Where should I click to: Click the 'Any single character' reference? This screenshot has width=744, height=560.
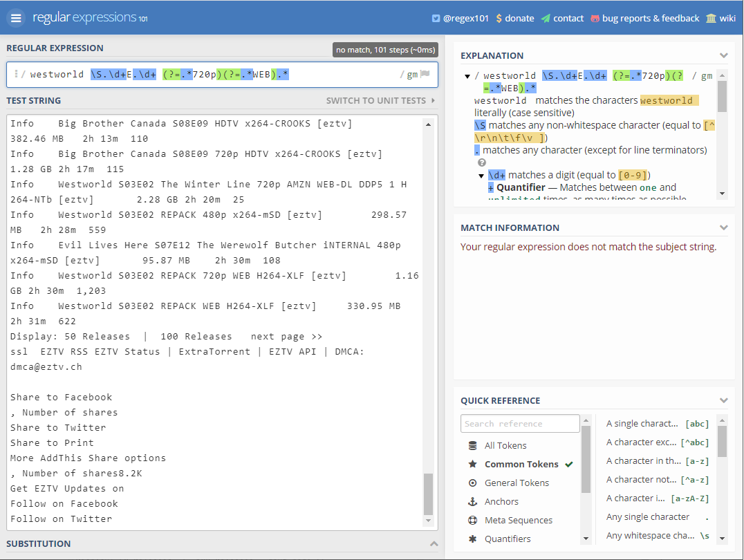coord(658,517)
